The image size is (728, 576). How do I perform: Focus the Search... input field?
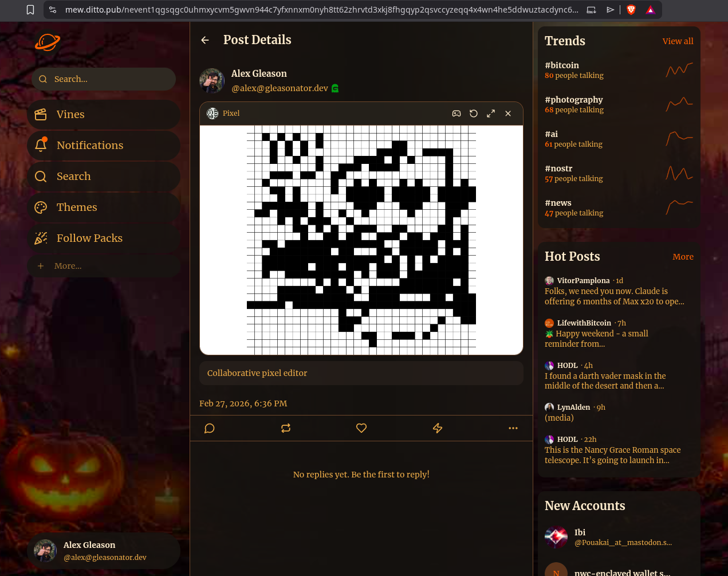(x=109, y=79)
